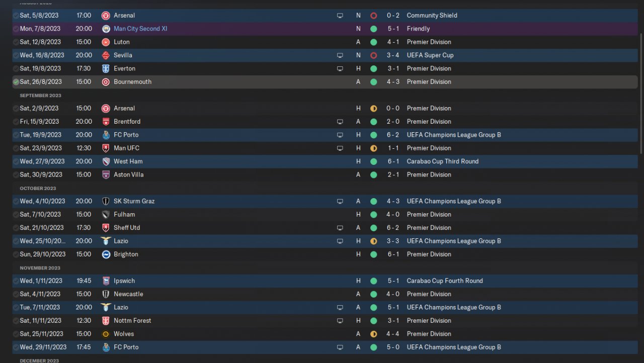Open the SK Sturm Graz badge
Screen dimensions: 644x363
106,201
